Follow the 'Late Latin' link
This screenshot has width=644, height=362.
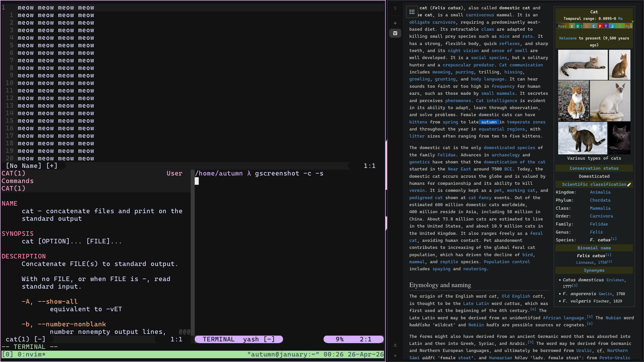[x=476, y=304]
